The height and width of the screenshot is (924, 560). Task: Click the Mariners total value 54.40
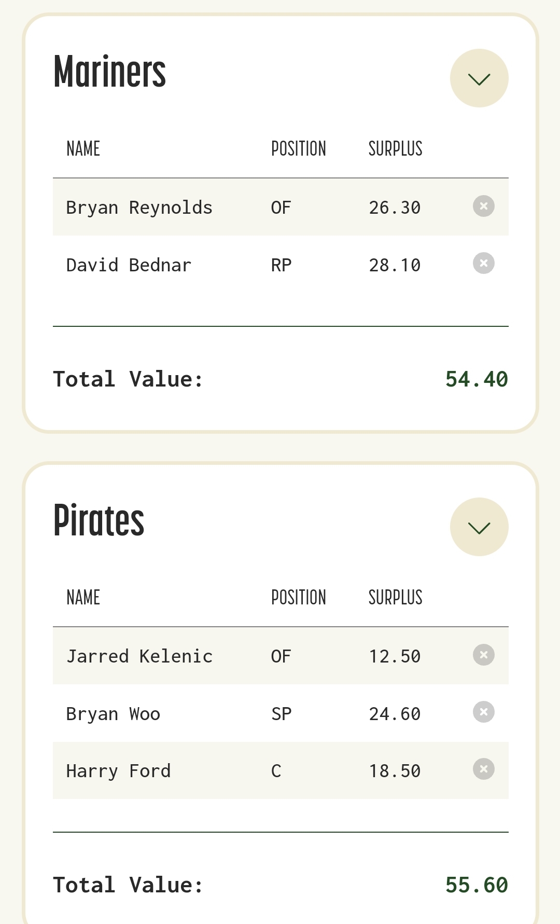(476, 379)
